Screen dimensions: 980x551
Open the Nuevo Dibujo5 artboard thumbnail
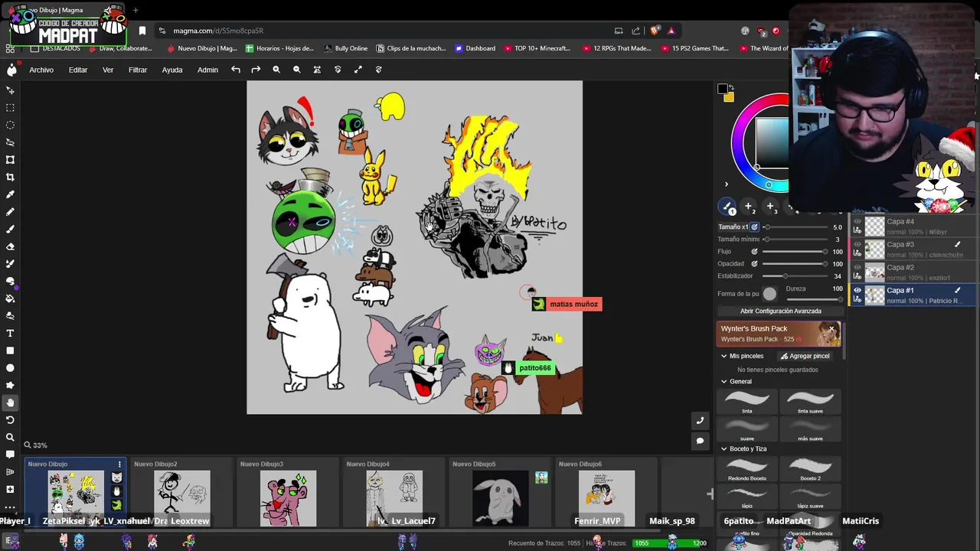coord(500,498)
